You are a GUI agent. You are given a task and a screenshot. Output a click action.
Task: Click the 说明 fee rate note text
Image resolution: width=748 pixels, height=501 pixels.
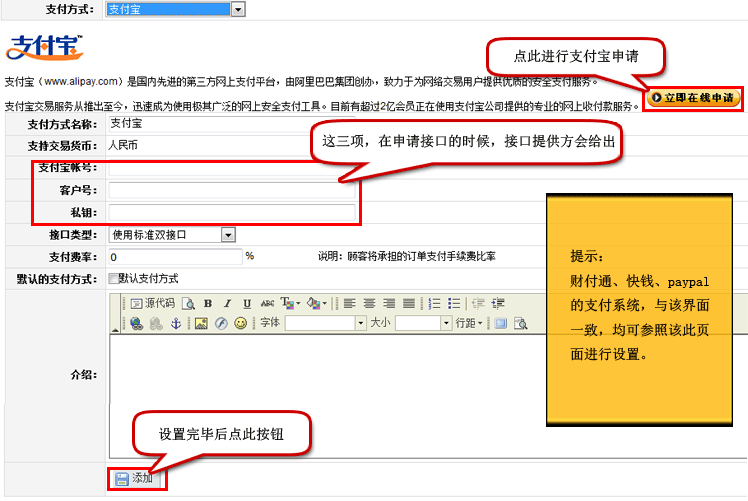coord(406,256)
